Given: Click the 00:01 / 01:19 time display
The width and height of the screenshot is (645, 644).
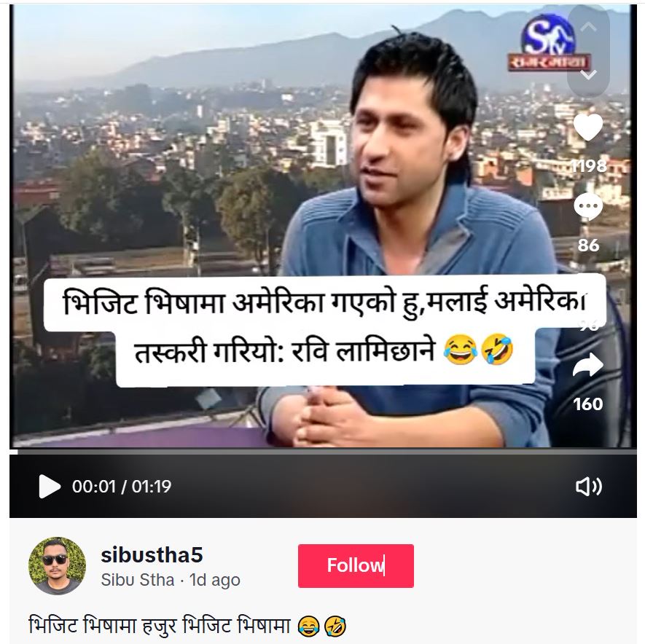Looking at the screenshot, I should (x=122, y=487).
